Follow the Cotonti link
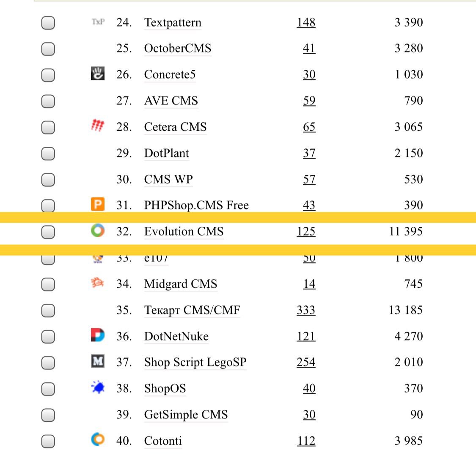476x462 pixels. pos(163,441)
